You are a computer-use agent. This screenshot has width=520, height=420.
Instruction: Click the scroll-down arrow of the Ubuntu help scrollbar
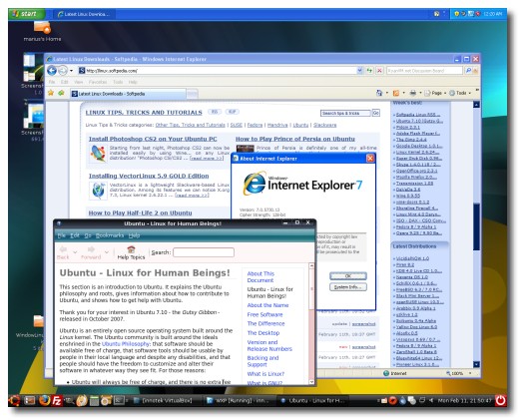point(311,382)
